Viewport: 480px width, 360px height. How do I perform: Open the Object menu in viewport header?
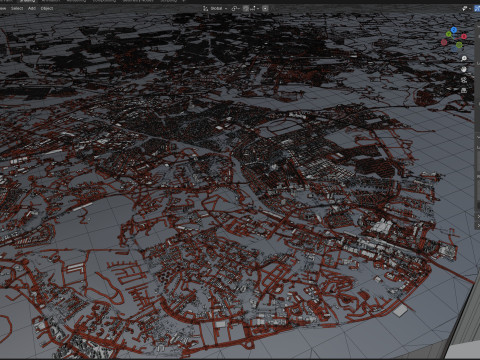[x=47, y=8]
